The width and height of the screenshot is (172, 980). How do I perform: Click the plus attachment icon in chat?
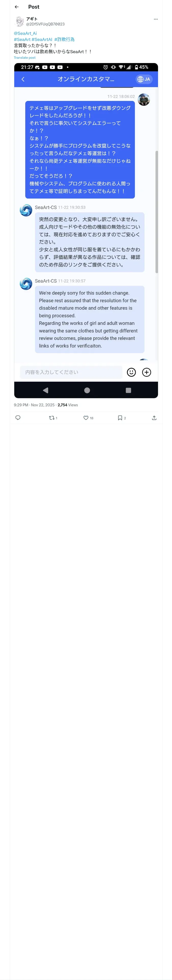147,372
